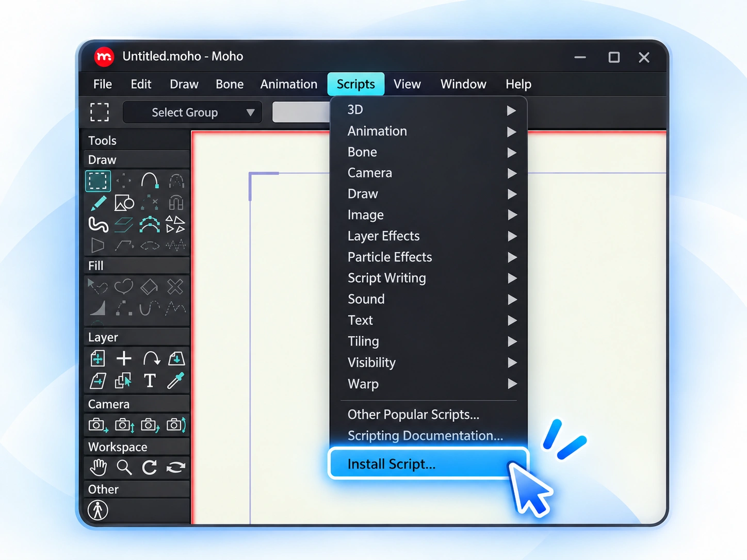
Task: Open the View menu
Action: tap(407, 84)
